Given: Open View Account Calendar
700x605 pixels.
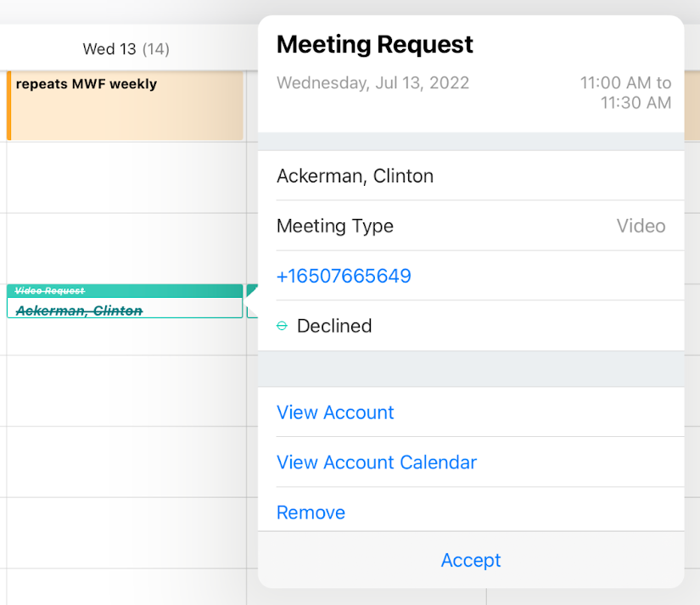Looking at the screenshot, I should 377,462.
